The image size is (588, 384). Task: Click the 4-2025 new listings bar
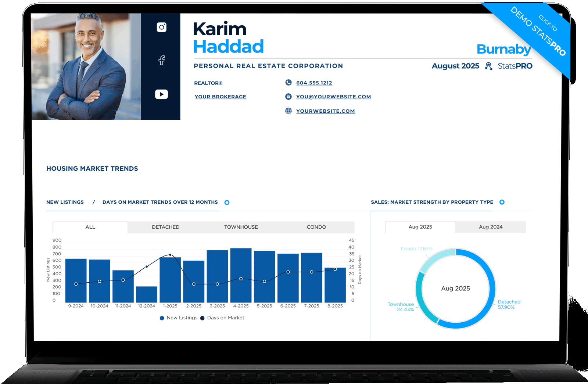pos(241,275)
